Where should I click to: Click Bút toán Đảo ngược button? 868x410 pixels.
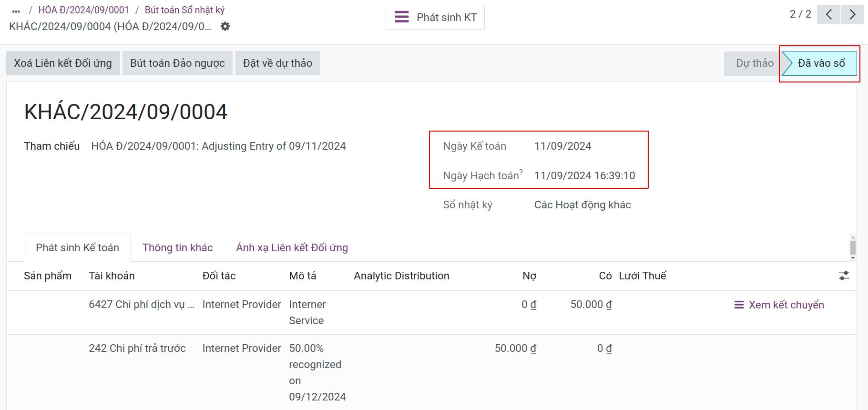click(177, 63)
